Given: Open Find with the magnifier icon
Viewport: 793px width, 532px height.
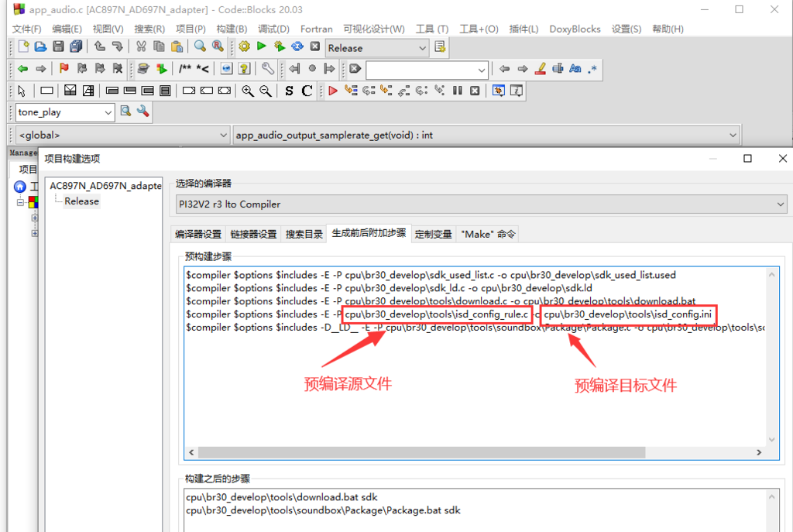Looking at the screenshot, I should 200,47.
